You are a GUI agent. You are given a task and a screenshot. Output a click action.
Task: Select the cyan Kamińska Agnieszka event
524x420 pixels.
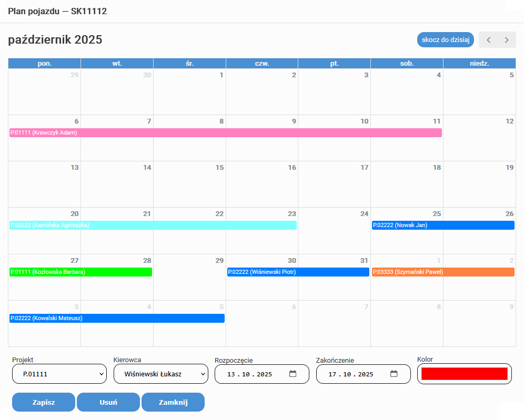(153, 226)
